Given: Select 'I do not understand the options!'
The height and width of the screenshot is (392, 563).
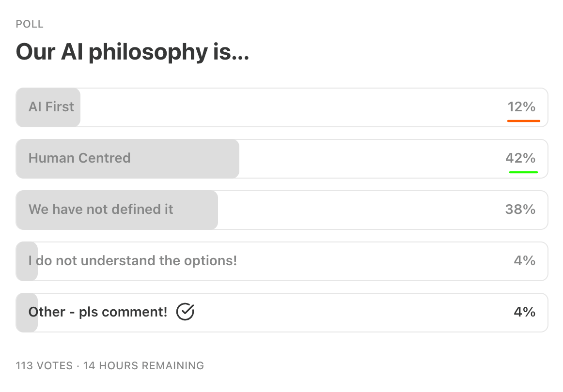Looking at the screenshot, I should [x=133, y=261].
